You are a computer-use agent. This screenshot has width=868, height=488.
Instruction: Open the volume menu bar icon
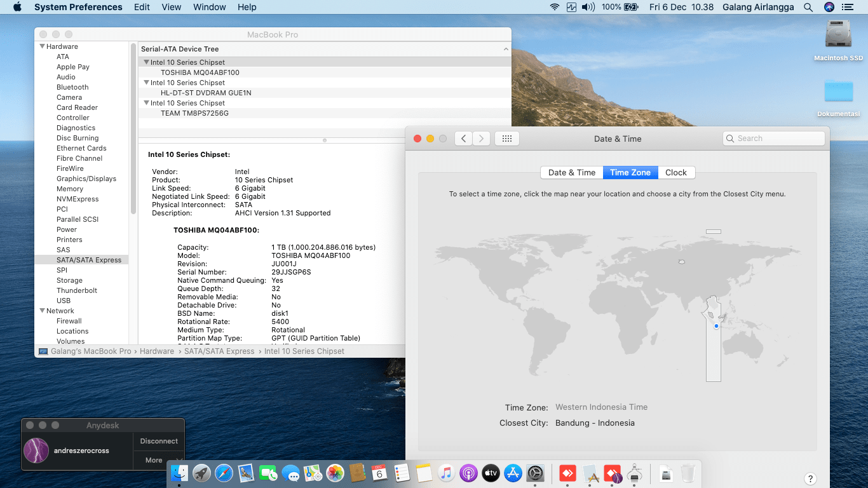point(588,7)
